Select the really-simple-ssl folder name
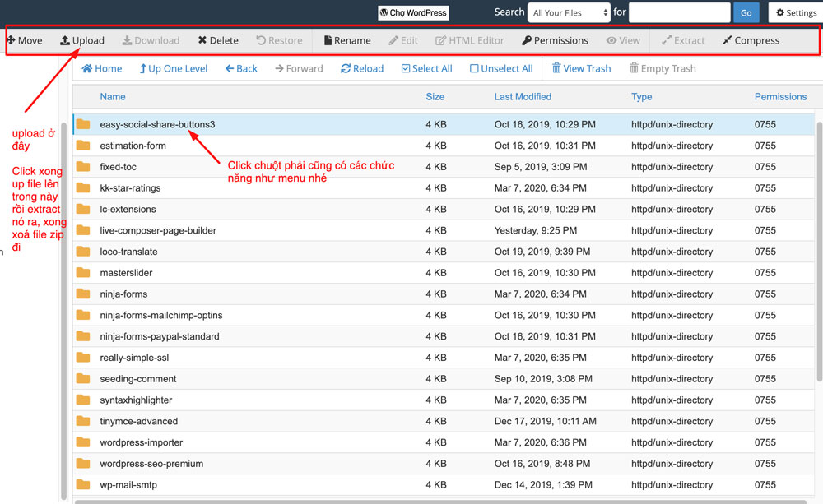The image size is (823, 504). tap(134, 358)
